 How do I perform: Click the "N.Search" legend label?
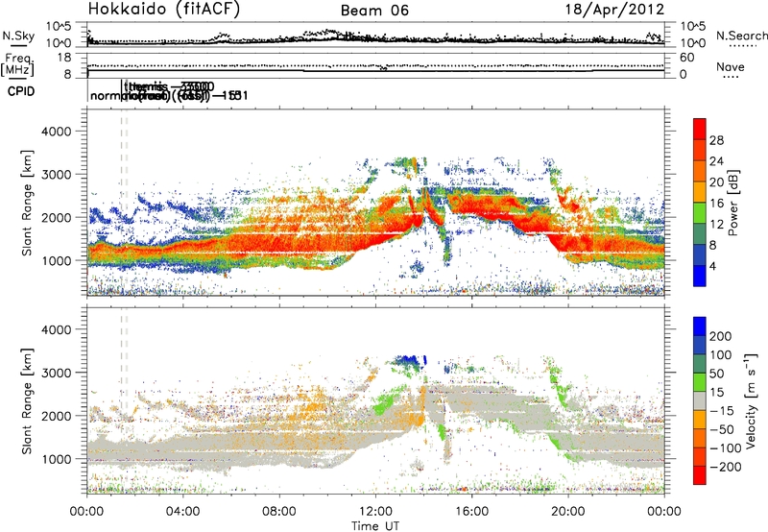click(x=741, y=36)
